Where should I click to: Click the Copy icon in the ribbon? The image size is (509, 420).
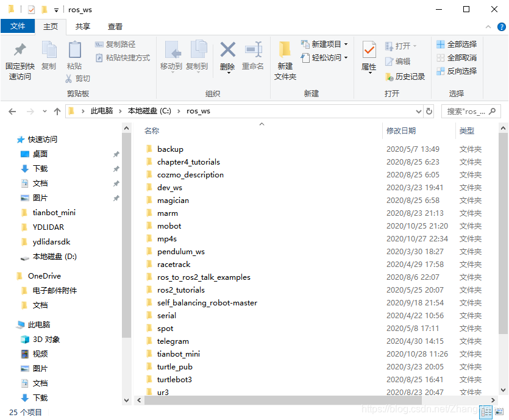click(x=49, y=49)
